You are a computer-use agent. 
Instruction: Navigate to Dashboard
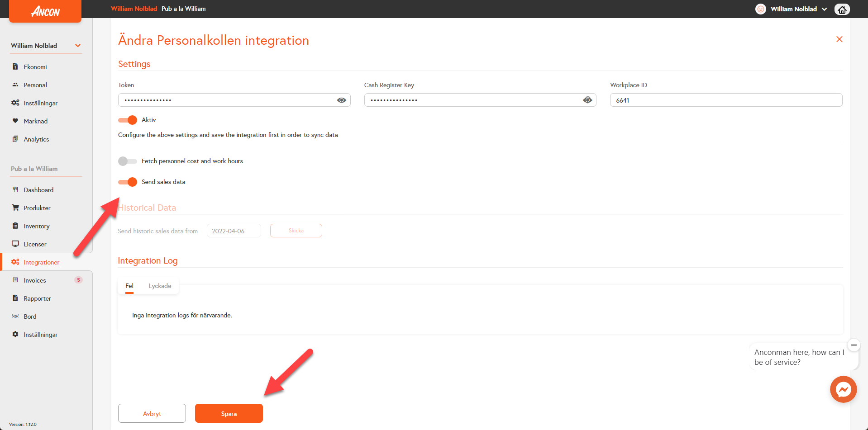pos(38,190)
